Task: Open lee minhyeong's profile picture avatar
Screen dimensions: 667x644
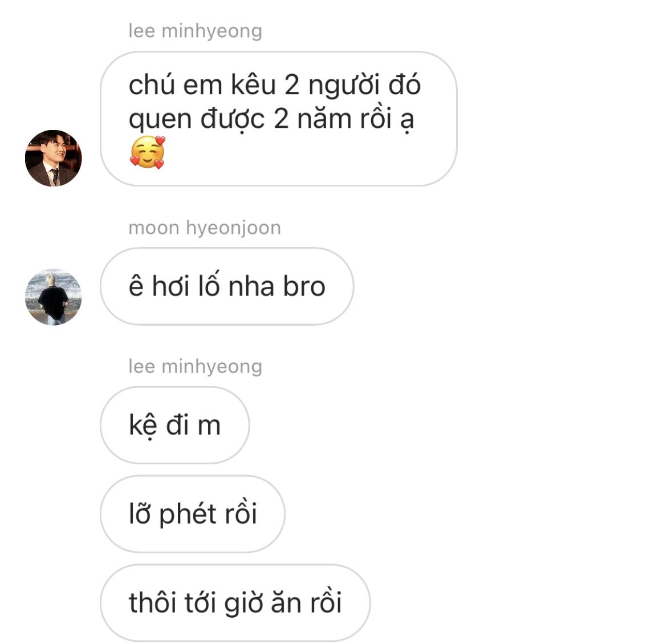Action: click(53, 158)
